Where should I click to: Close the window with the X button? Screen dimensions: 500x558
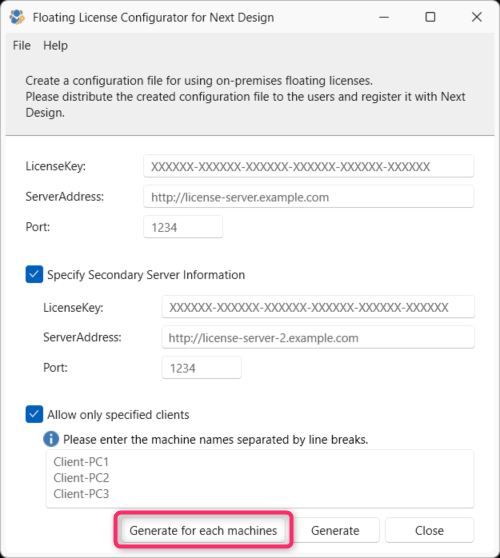[x=477, y=17]
